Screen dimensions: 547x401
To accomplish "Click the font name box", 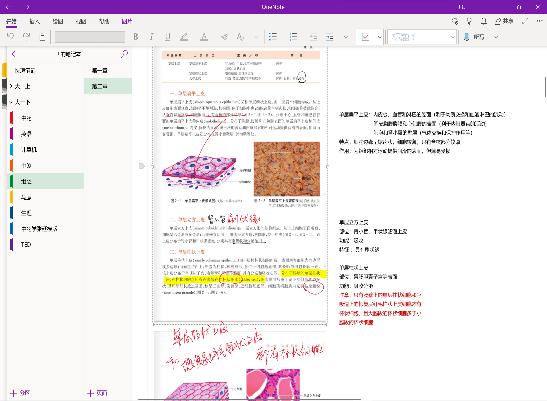I will [90, 37].
